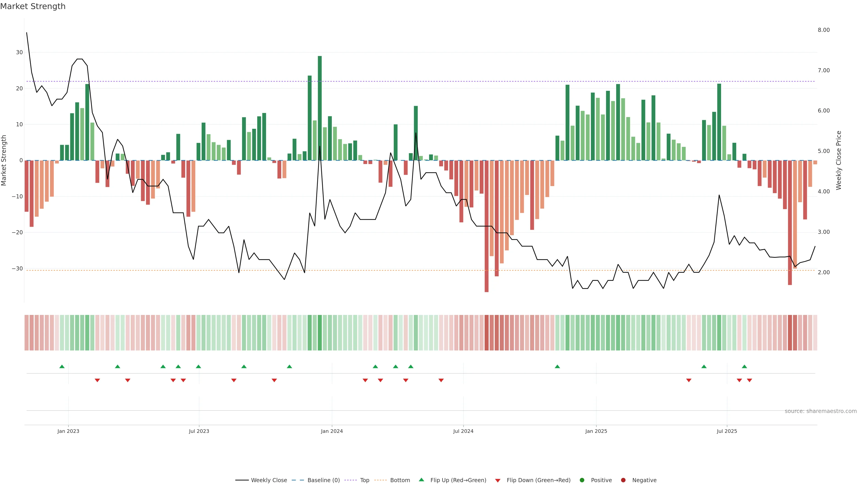
Task: Click the red Negative legend circle icon
Action: (x=623, y=480)
